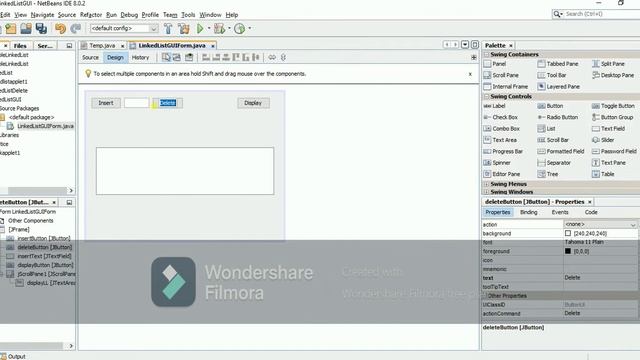640x360 pixels.
Task: Click the Undo toolbar icon
Action: tap(60, 28)
